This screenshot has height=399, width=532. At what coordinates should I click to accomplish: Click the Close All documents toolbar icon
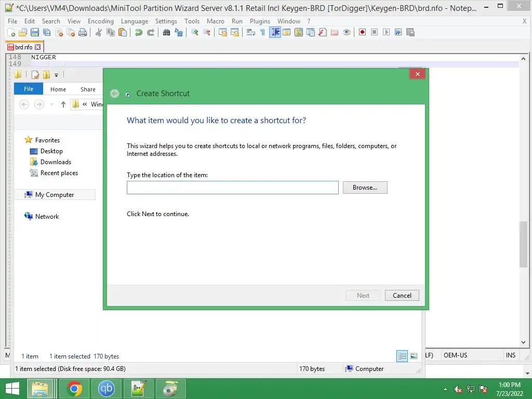coord(71,32)
